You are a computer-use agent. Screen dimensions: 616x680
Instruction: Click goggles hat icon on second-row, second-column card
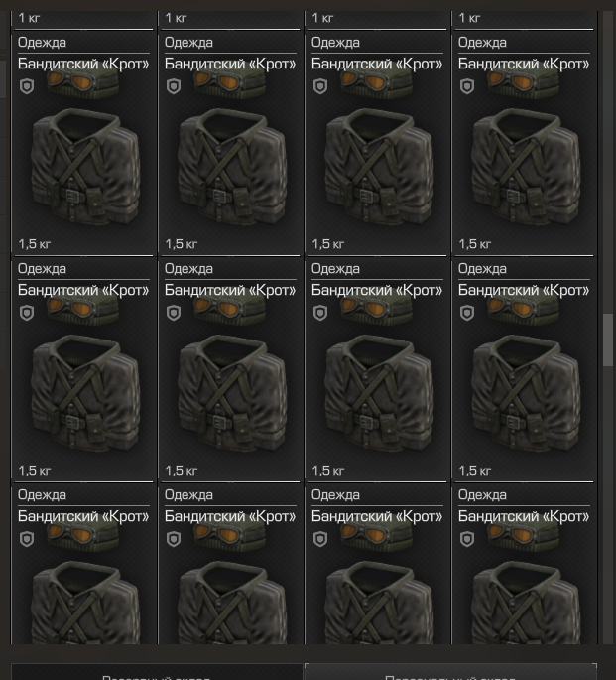pos(229,311)
